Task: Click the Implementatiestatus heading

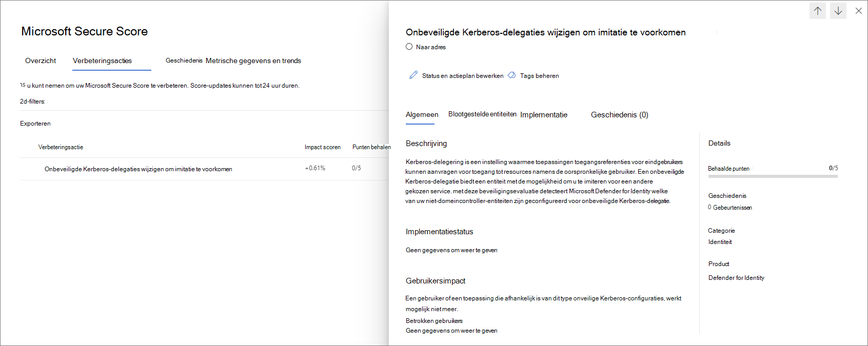Action: pos(439,232)
